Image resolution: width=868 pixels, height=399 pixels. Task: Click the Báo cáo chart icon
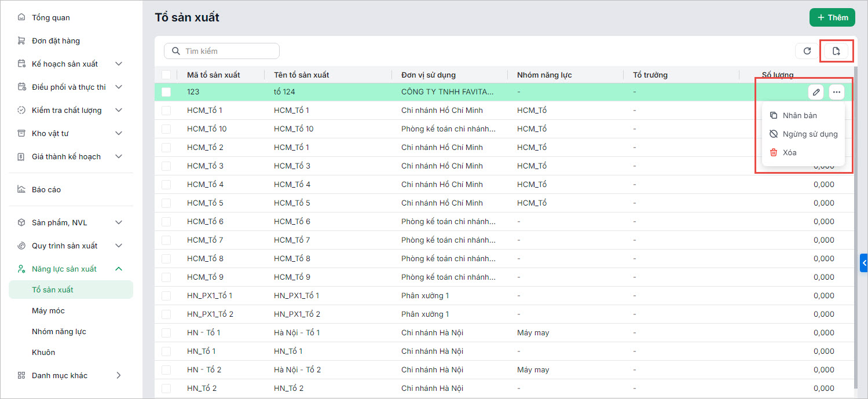coord(21,189)
